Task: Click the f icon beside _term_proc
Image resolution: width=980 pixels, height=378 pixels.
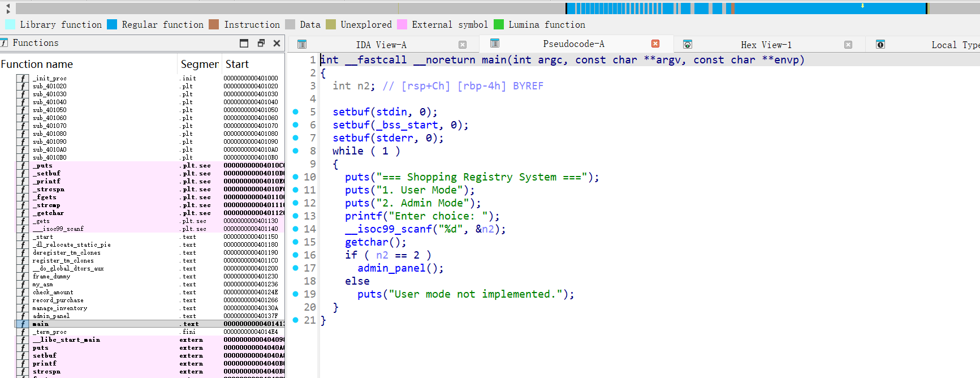Action: [x=23, y=332]
